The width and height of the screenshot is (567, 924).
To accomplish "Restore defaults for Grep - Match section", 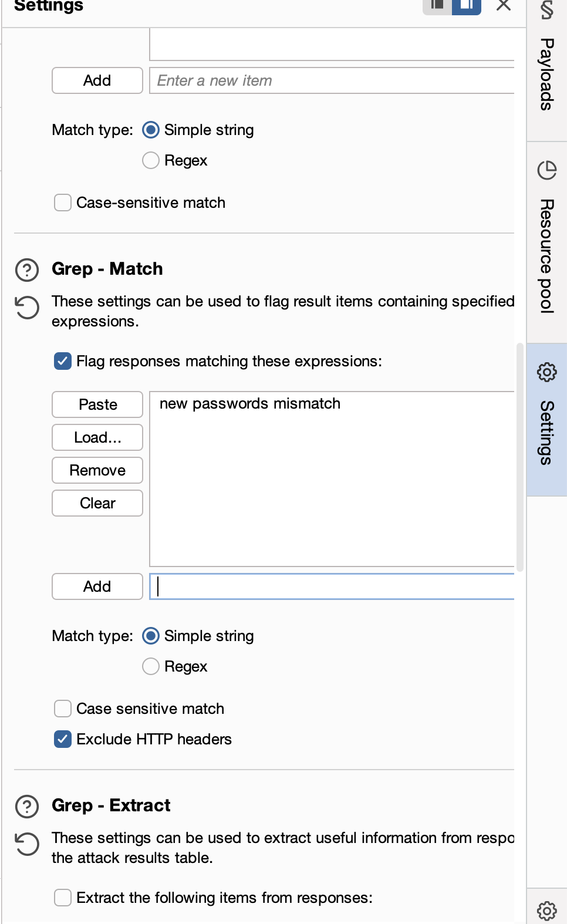I will [27, 308].
